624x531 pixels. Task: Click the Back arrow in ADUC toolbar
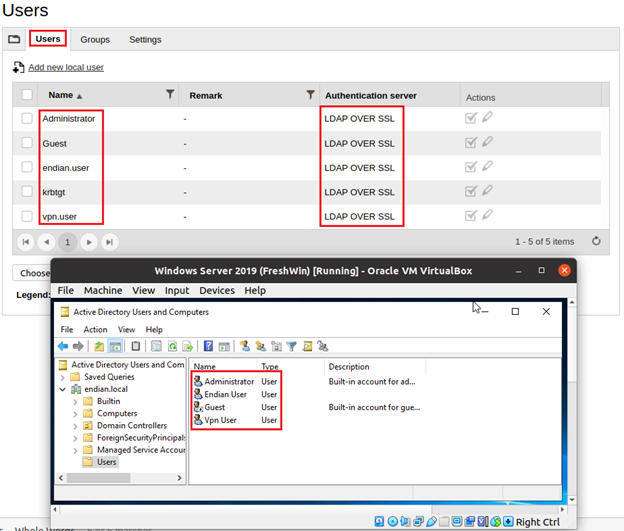pos(63,346)
